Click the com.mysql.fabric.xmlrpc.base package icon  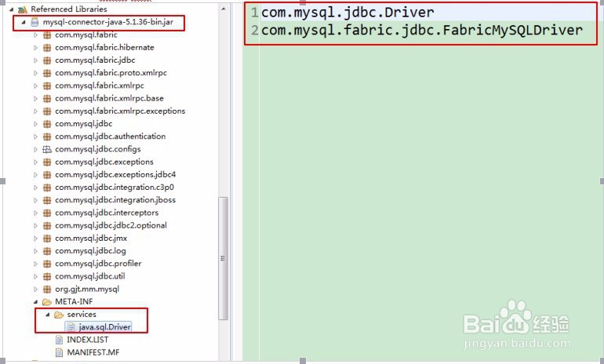click(x=47, y=99)
